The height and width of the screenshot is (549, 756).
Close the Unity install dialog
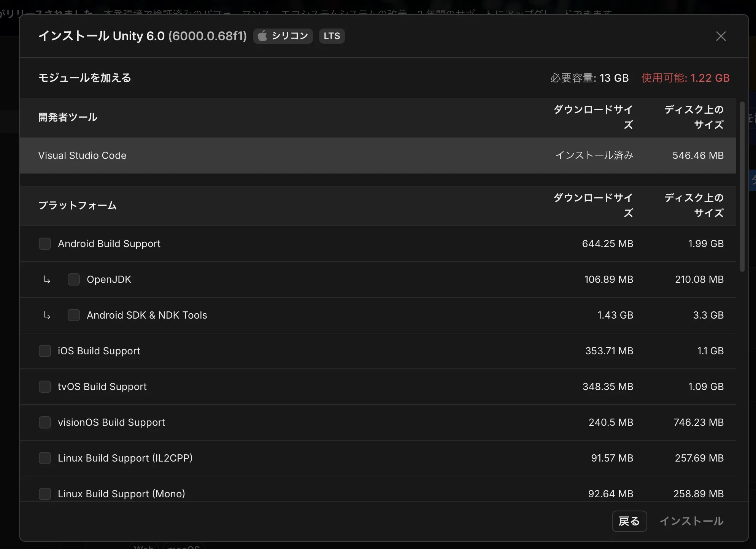click(x=721, y=36)
